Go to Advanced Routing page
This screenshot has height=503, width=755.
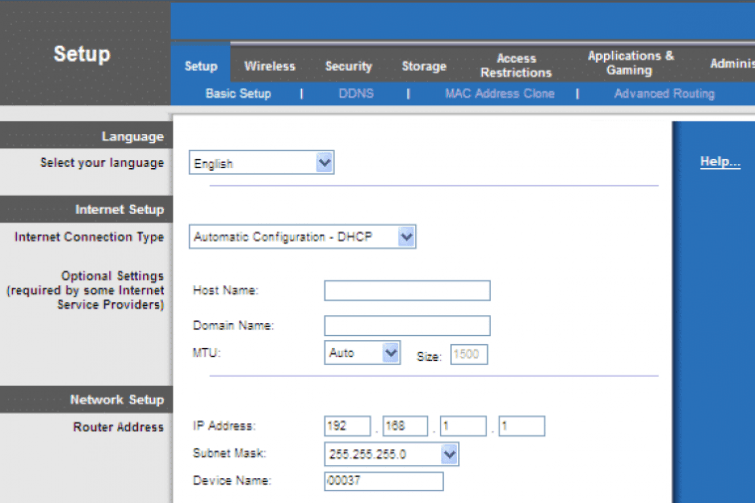tap(664, 94)
